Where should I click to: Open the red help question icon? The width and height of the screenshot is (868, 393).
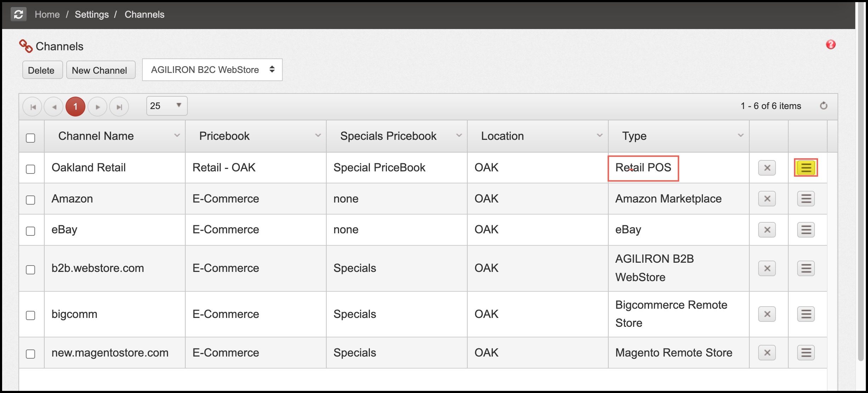(x=830, y=45)
